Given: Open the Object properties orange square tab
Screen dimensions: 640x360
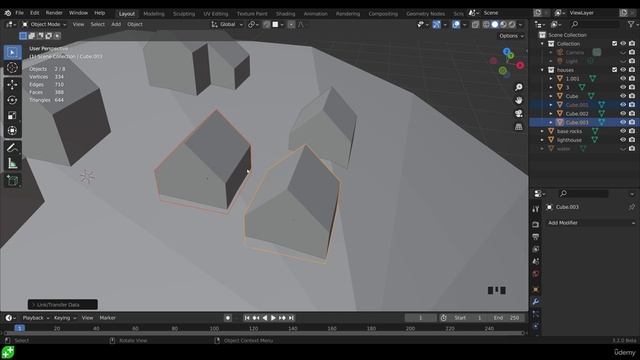Looking at the screenshot, I should pyautogui.click(x=536, y=289).
